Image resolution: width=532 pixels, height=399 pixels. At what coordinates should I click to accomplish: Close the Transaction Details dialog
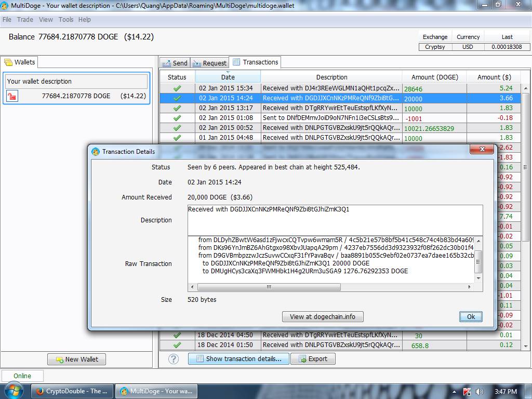tap(482, 149)
